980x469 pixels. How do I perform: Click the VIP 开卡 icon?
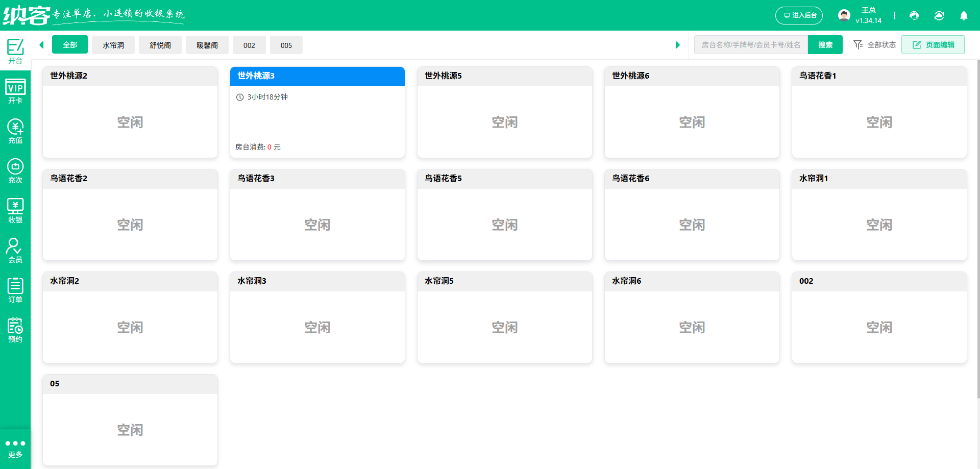(15, 91)
